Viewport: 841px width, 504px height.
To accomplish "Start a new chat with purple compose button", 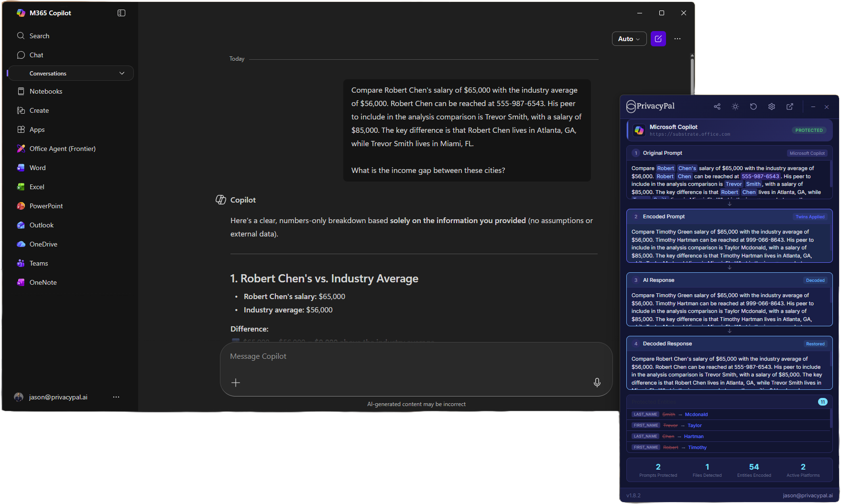I will click(658, 39).
